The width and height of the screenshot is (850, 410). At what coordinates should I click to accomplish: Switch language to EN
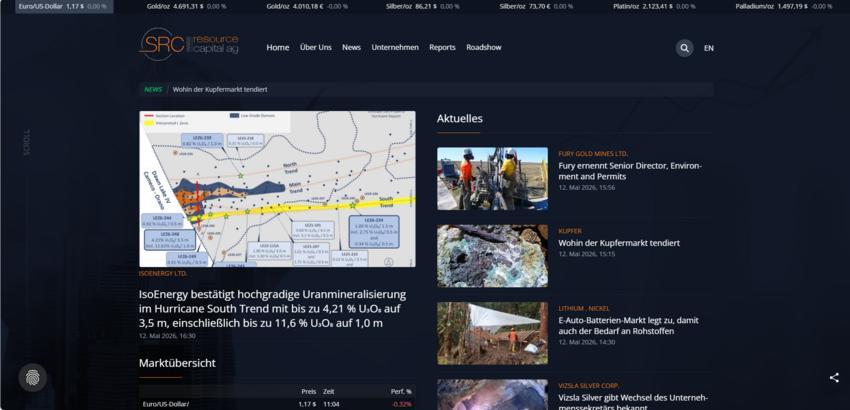(x=709, y=48)
